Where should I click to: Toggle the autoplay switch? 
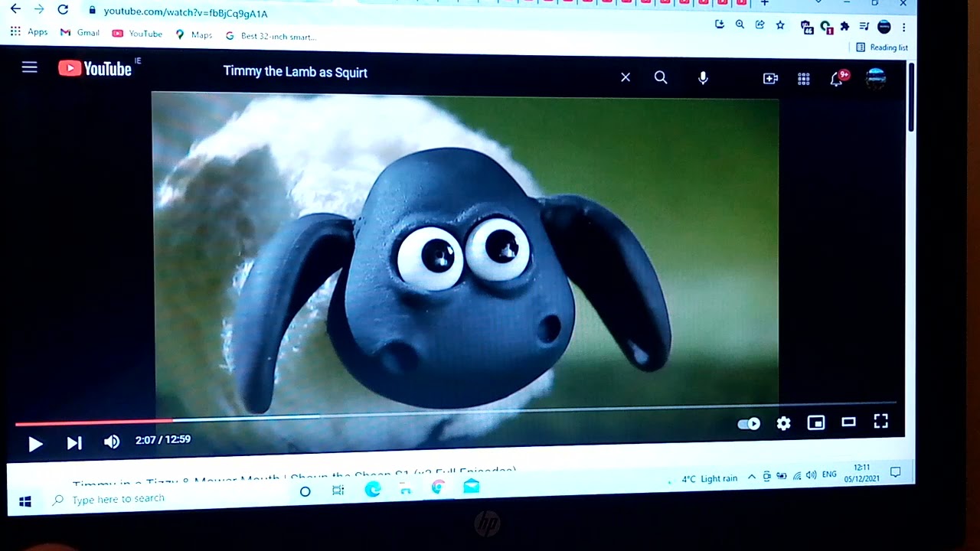coord(749,424)
